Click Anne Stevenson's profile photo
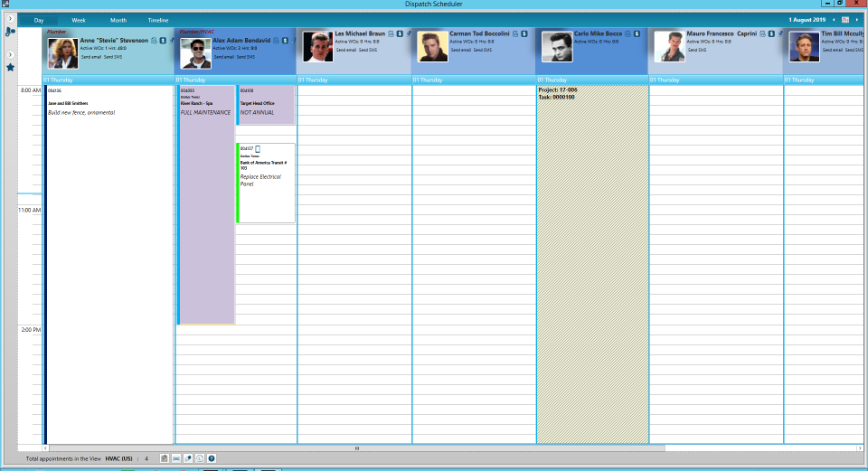Image resolution: width=868 pixels, height=471 pixels. click(62, 53)
